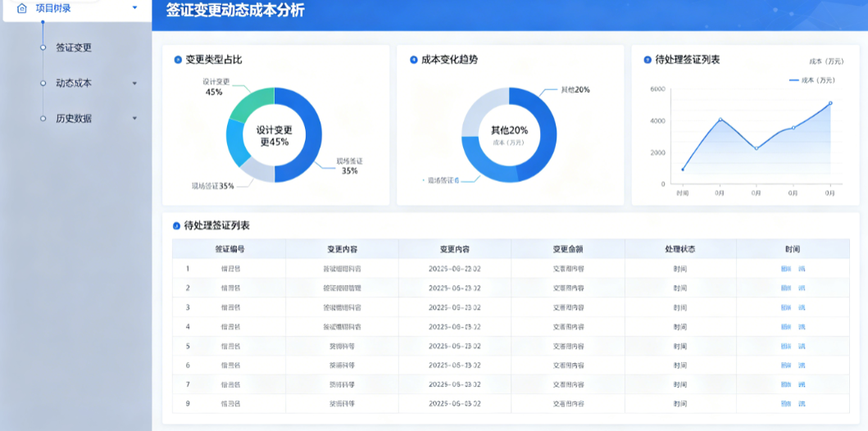Click the home icon beside 项目树录
The image size is (868, 431).
22,8
